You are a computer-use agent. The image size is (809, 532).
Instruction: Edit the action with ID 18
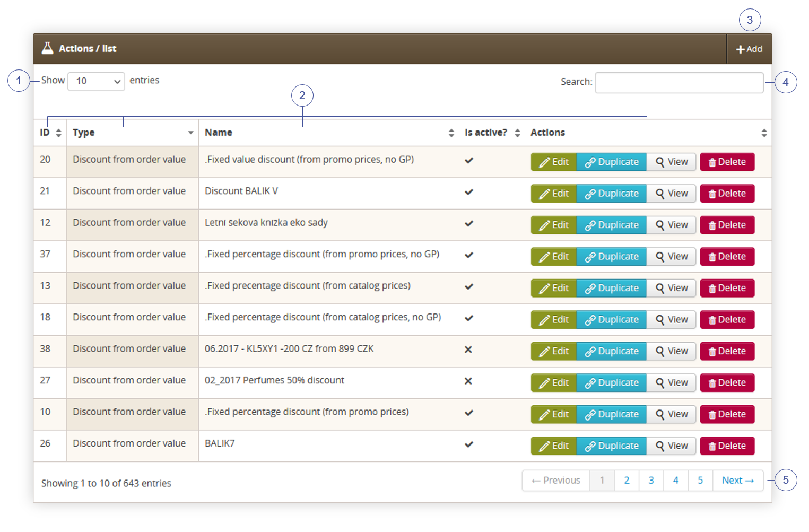(554, 320)
